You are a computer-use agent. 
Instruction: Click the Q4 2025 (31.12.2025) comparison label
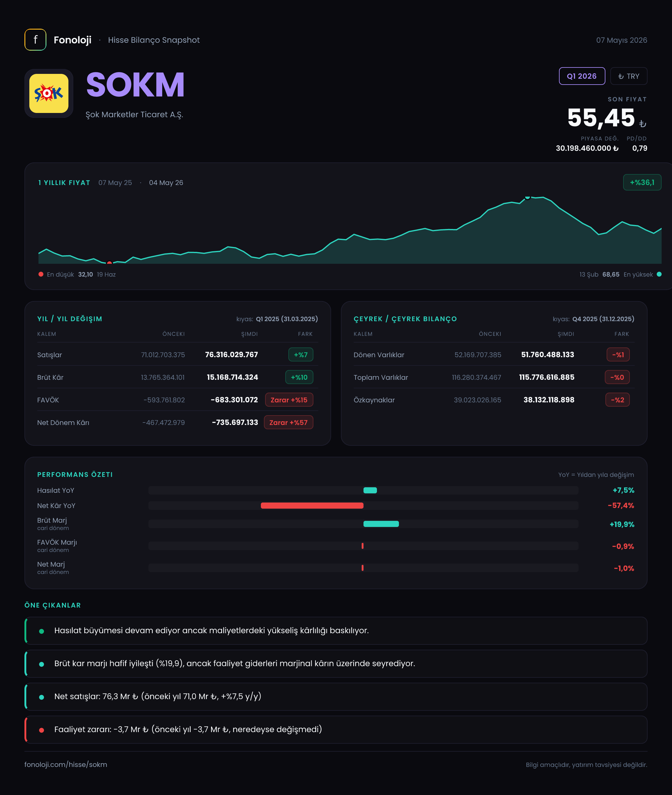coord(604,319)
